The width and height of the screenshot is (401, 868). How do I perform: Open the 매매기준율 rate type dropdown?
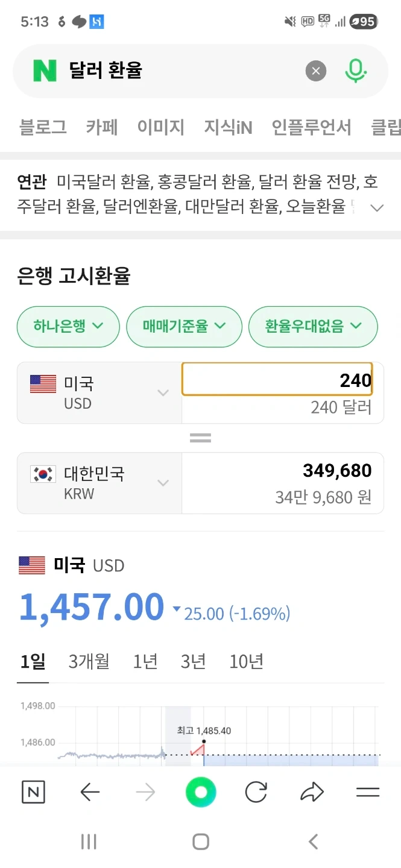point(184,327)
